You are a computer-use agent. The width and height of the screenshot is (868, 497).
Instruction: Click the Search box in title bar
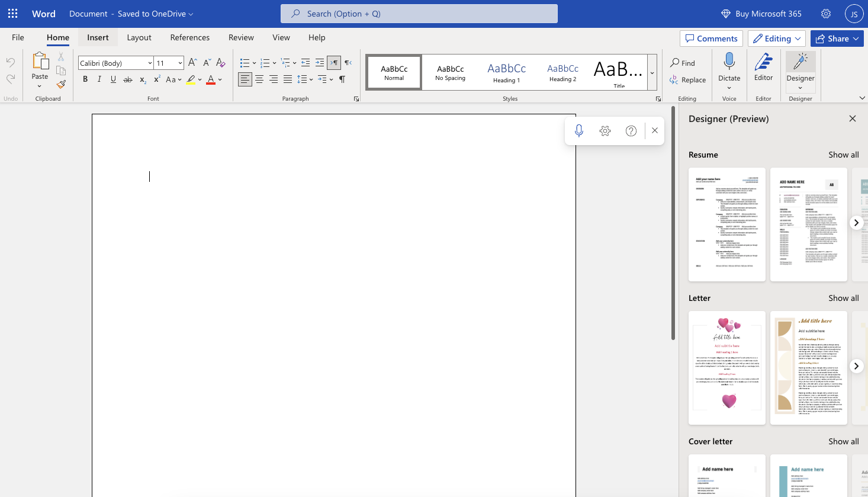419,14
